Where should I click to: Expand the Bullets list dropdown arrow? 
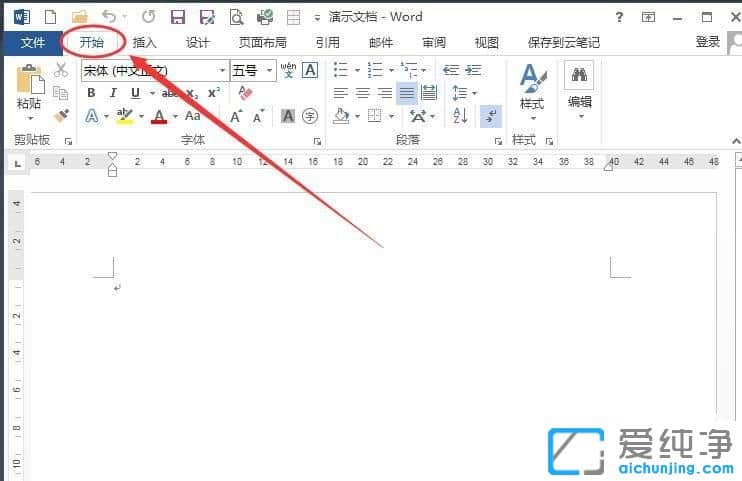(x=357, y=71)
